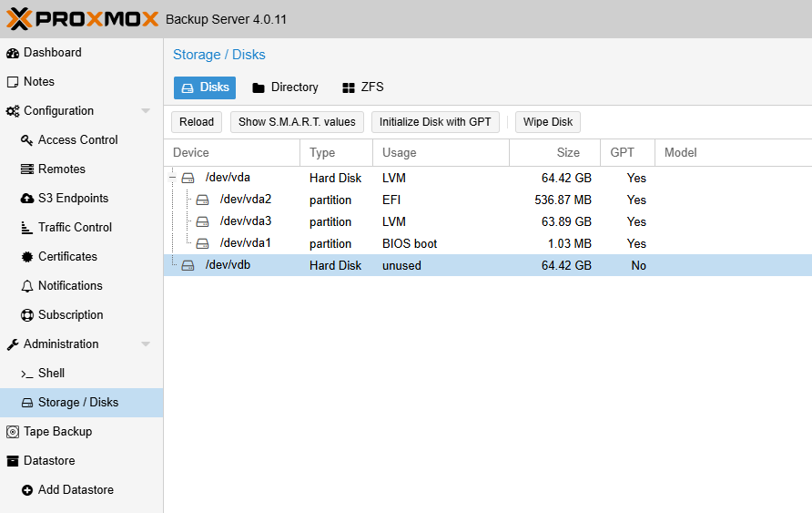
Task: Click Show S.M.A.R.T. values button
Action: [x=297, y=122]
